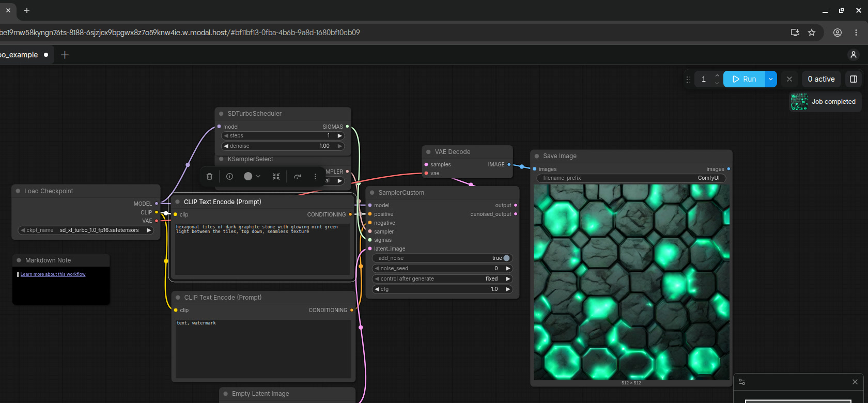Open more options dots in selection toolbar
This screenshot has height=403, width=868.
(x=315, y=176)
